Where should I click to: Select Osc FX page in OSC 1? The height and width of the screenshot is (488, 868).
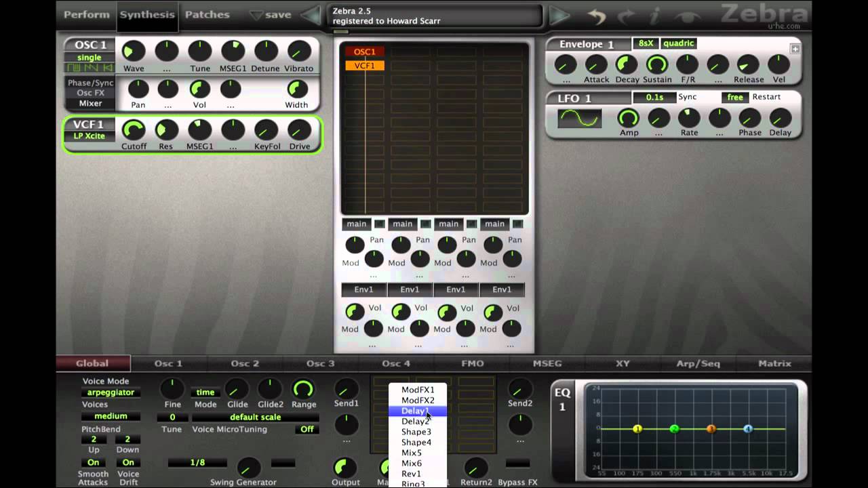90,93
